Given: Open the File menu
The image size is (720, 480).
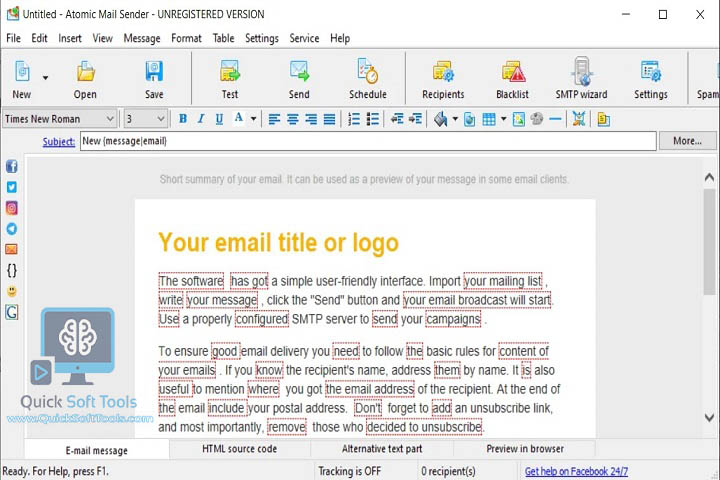Looking at the screenshot, I should pos(13,38).
